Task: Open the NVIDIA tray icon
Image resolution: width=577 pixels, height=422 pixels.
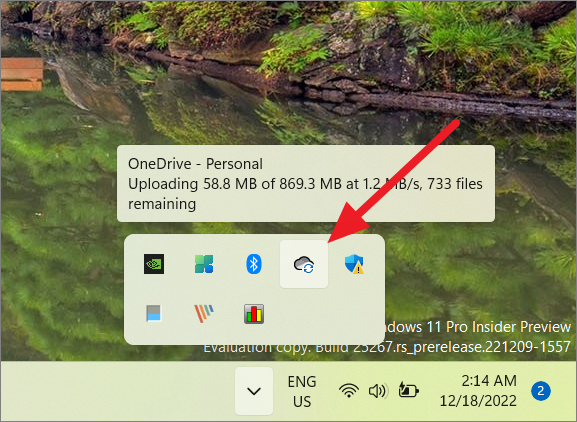Action: pos(154,264)
